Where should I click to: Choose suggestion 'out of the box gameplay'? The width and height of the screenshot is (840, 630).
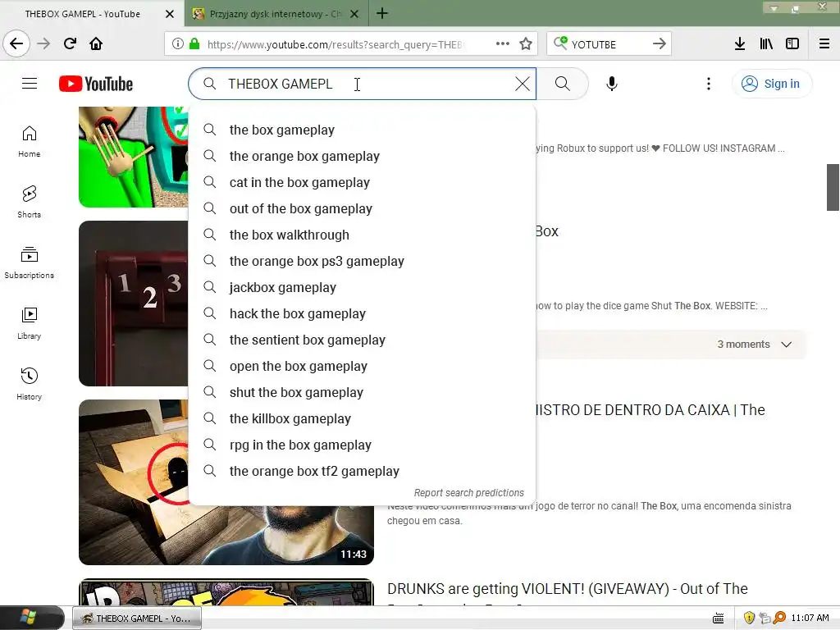point(362,209)
